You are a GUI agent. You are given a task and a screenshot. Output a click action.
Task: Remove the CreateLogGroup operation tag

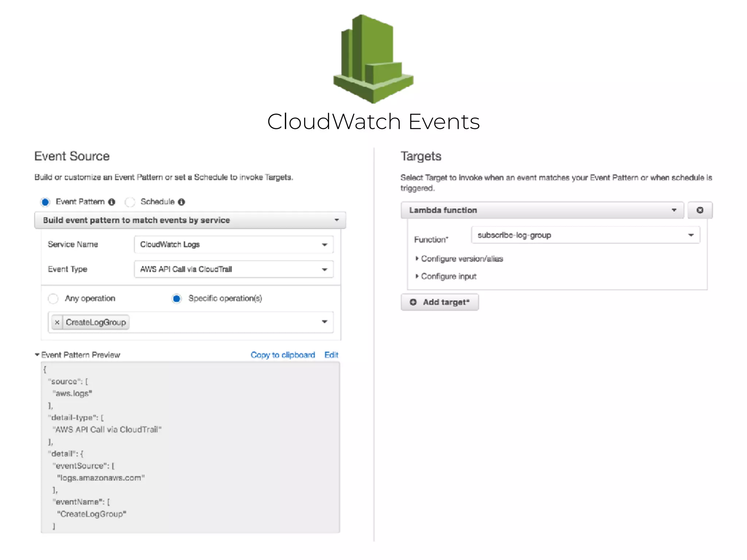[x=57, y=322]
